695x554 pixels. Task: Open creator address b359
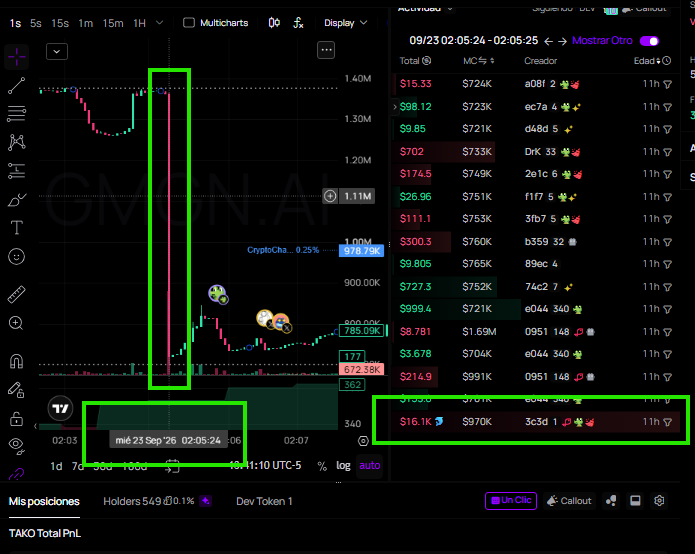click(x=536, y=242)
